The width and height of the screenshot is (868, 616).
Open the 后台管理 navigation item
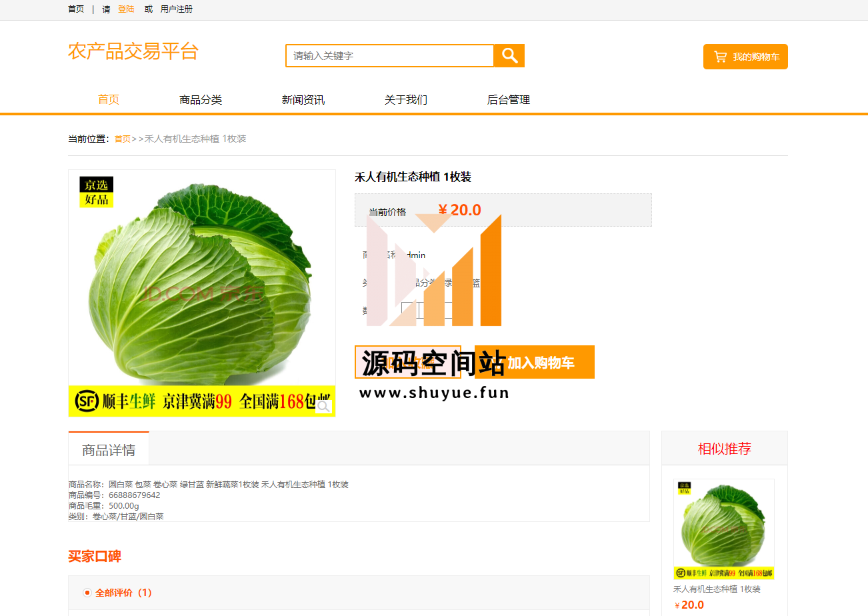(509, 100)
